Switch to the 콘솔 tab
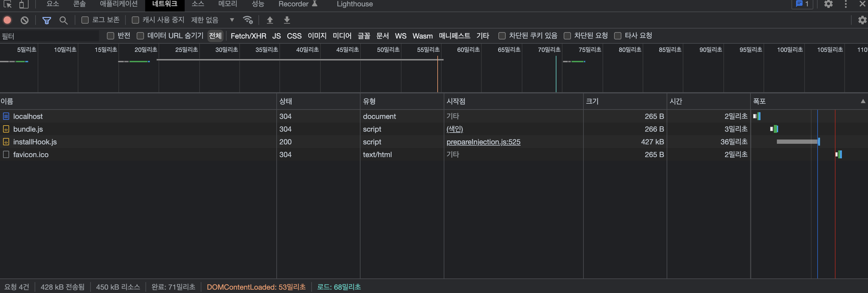The height and width of the screenshot is (293, 868). (80, 4)
